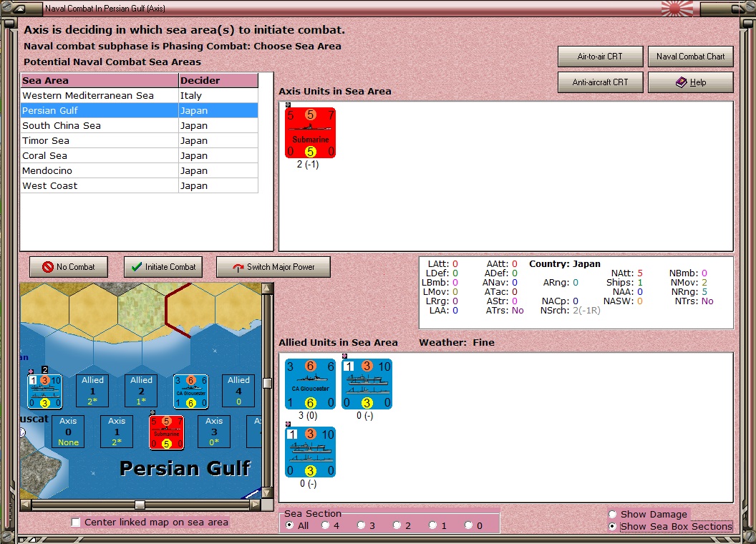Click the Allied 2 sea box on map

pos(141,391)
